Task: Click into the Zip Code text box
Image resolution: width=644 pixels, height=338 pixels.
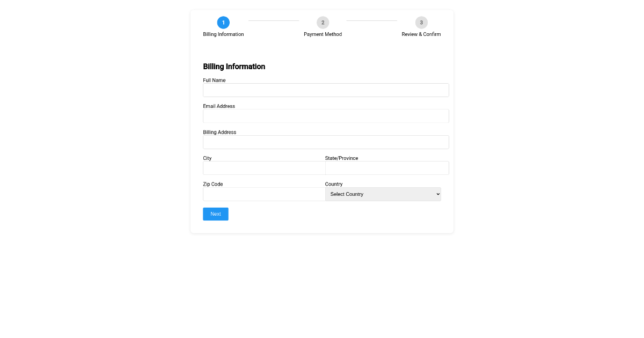Action: (264, 194)
